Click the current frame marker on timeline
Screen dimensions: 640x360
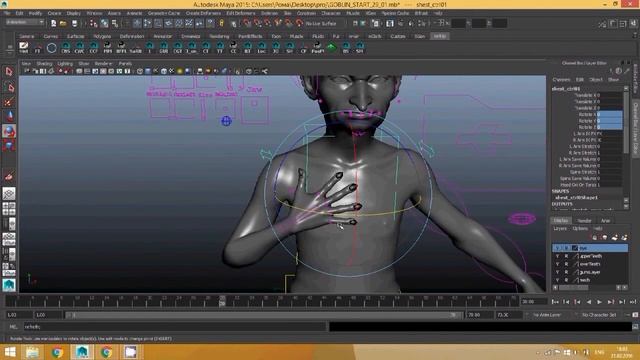point(222,301)
